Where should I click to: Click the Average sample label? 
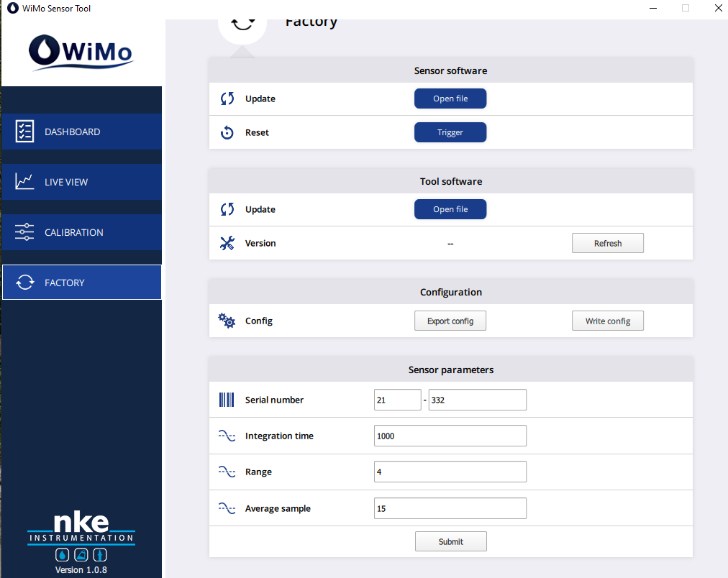click(278, 509)
